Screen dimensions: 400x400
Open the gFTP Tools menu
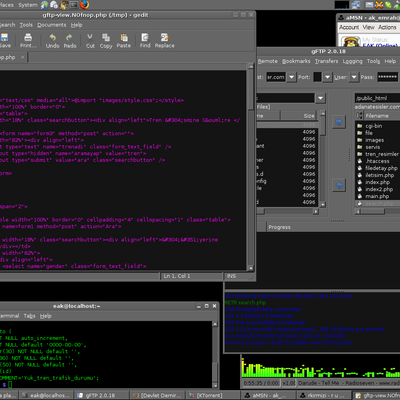[x=373, y=61]
